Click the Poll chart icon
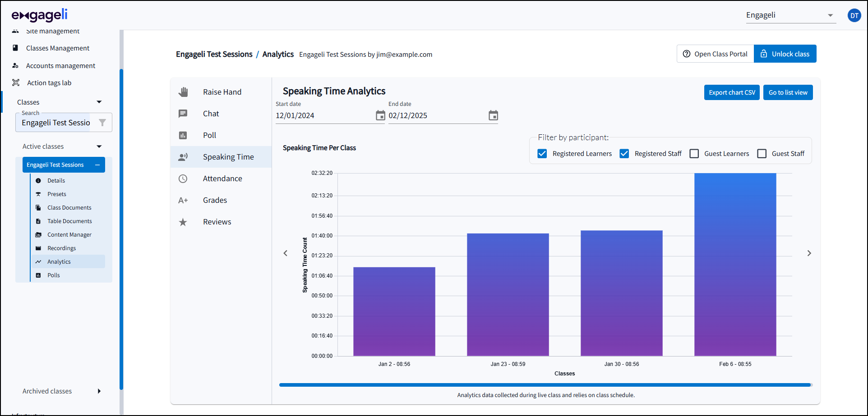The width and height of the screenshot is (868, 416). point(183,135)
